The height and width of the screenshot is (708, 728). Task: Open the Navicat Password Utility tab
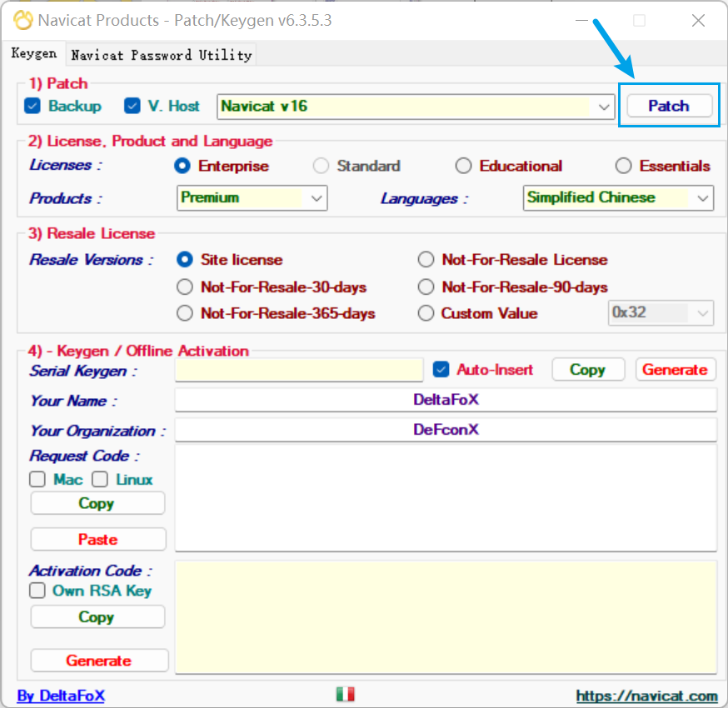(x=161, y=55)
